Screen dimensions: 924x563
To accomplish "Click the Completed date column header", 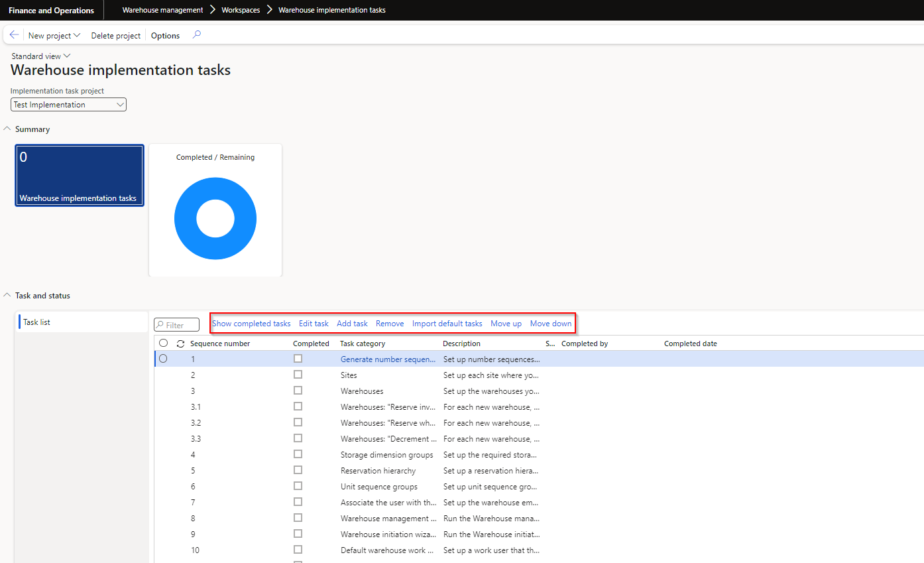I will 691,344.
